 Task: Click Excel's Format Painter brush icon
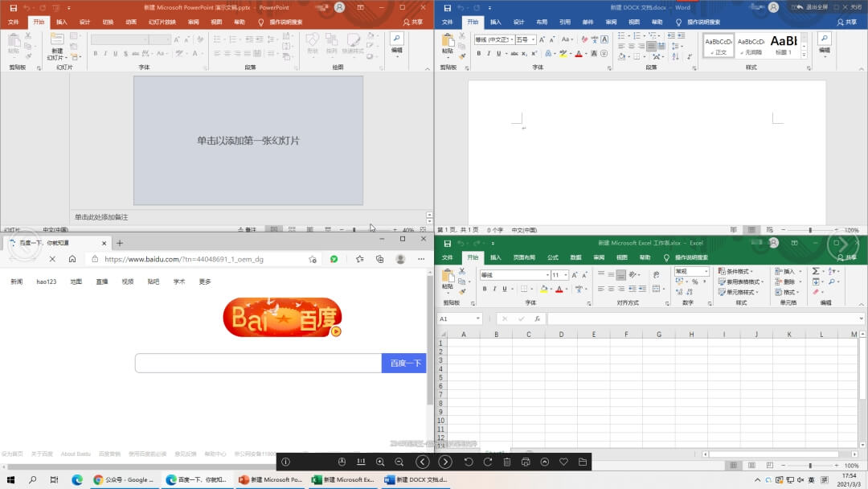[464, 293]
